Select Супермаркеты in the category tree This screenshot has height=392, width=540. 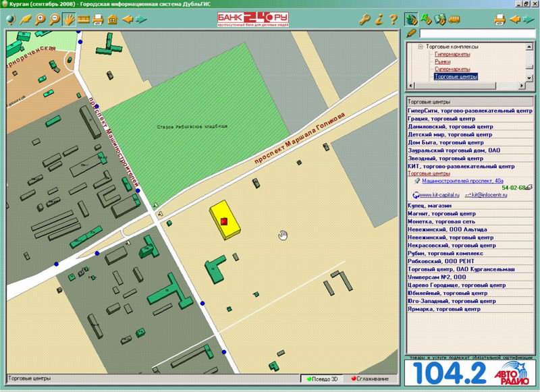(x=452, y=69)
